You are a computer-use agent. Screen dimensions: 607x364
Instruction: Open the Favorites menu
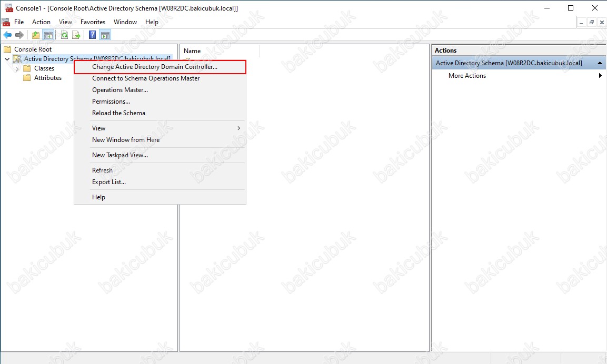click(93, 22)
